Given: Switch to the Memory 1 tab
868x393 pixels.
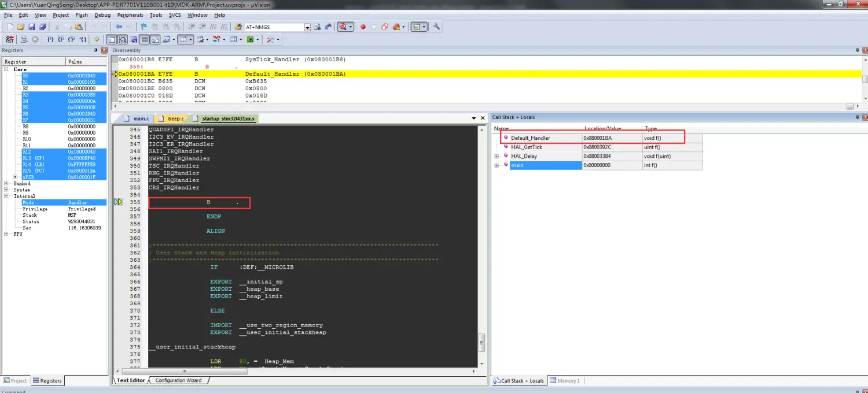Looking at the screenshot, I should tap(565, 381).
